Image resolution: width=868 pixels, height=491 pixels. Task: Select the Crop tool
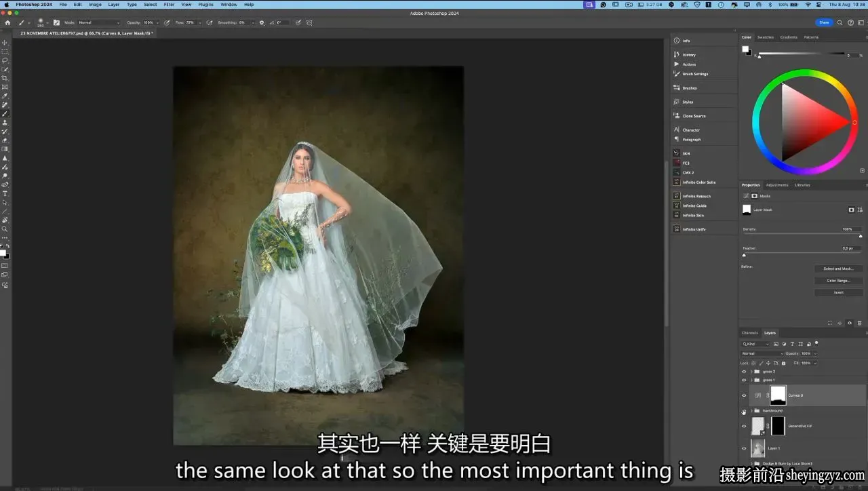(x=5, y=78)
